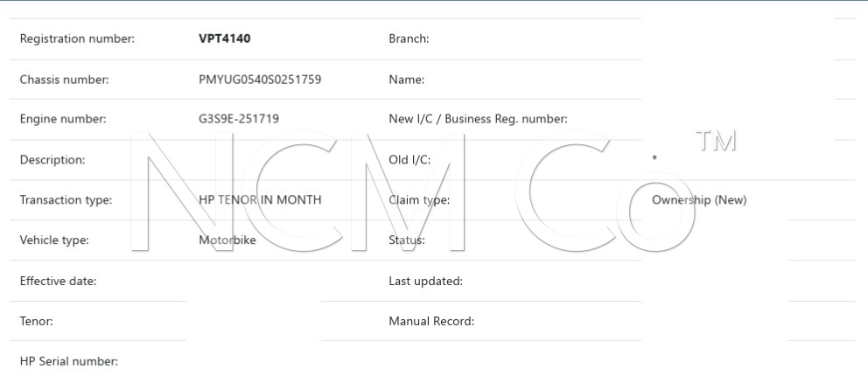868x383 pixels.
Task: Click the Tenor label
Action: coord(36,321)
